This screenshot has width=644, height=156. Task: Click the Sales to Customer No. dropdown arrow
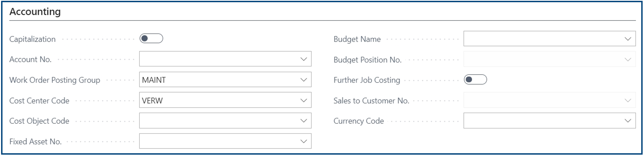point(628,100)
